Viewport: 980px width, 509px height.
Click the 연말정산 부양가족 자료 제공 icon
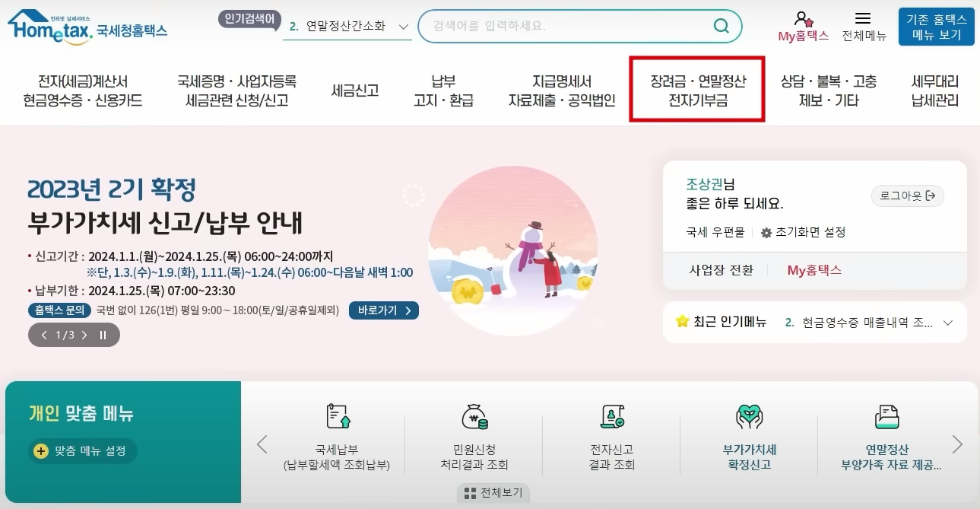pyautogui.click(x=887, y=418)
